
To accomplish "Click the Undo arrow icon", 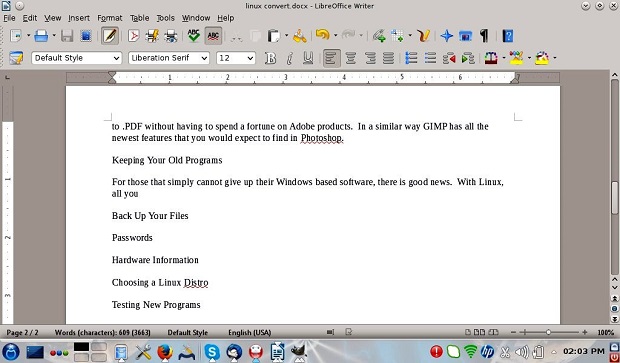I will click(x=323, y=35).
